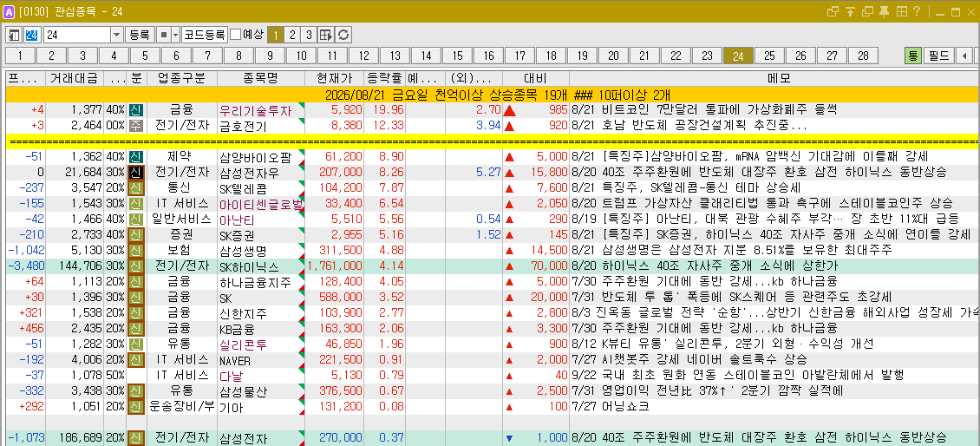Select the SK하이닉스 stock name
This screenshot has width=980, height=446.
coord(249,266)
